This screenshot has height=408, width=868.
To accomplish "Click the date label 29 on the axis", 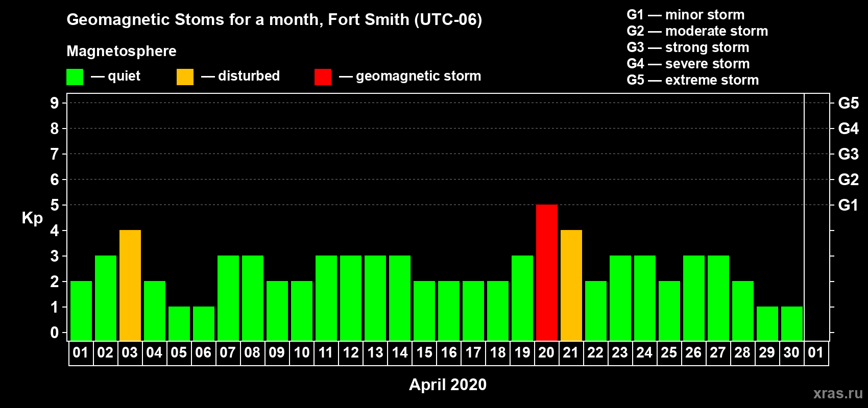I will pos(767,353).
